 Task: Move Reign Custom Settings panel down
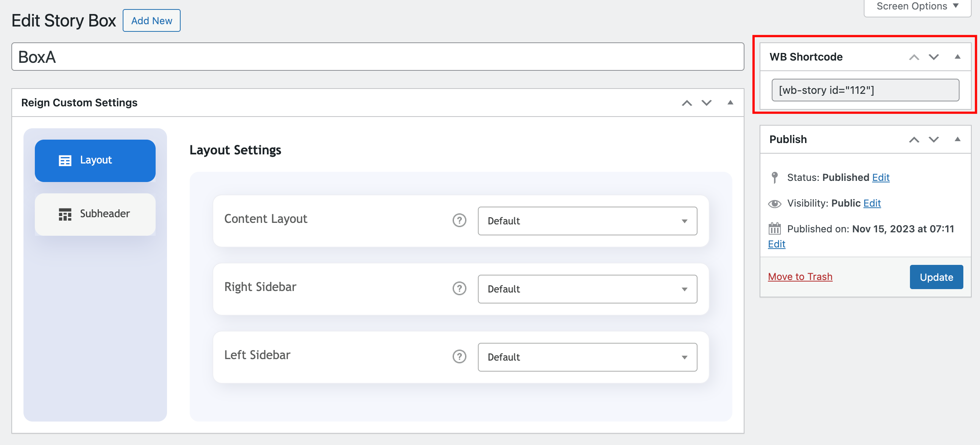[707, 103]
